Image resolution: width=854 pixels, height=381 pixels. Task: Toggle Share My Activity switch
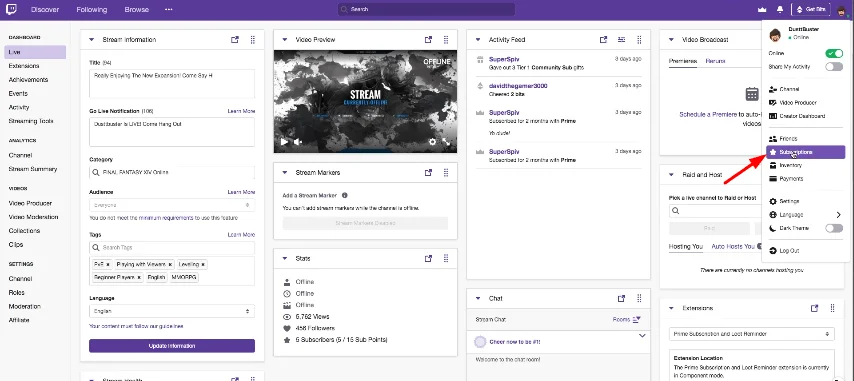point(834,67)
